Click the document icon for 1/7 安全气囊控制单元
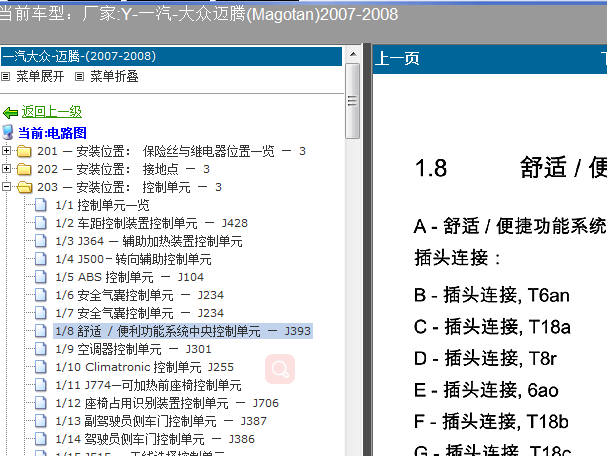 tap(41, 313)
